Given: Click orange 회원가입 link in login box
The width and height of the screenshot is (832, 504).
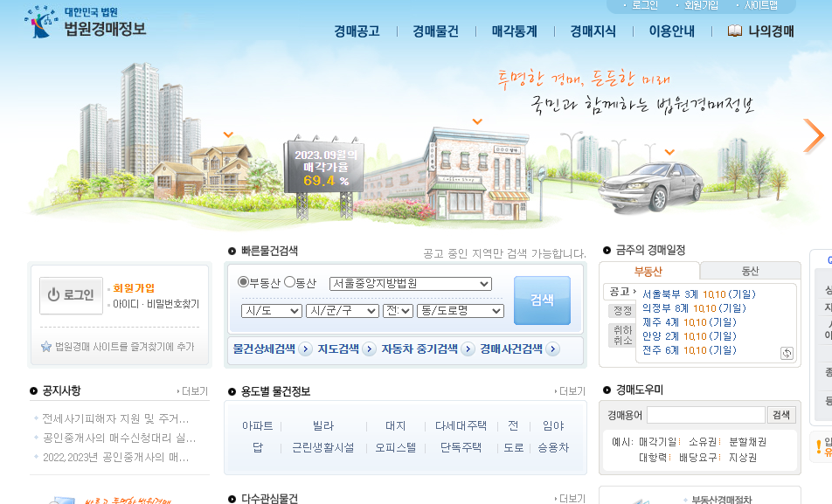Looking at the screenshot, I should click(134, 288).
